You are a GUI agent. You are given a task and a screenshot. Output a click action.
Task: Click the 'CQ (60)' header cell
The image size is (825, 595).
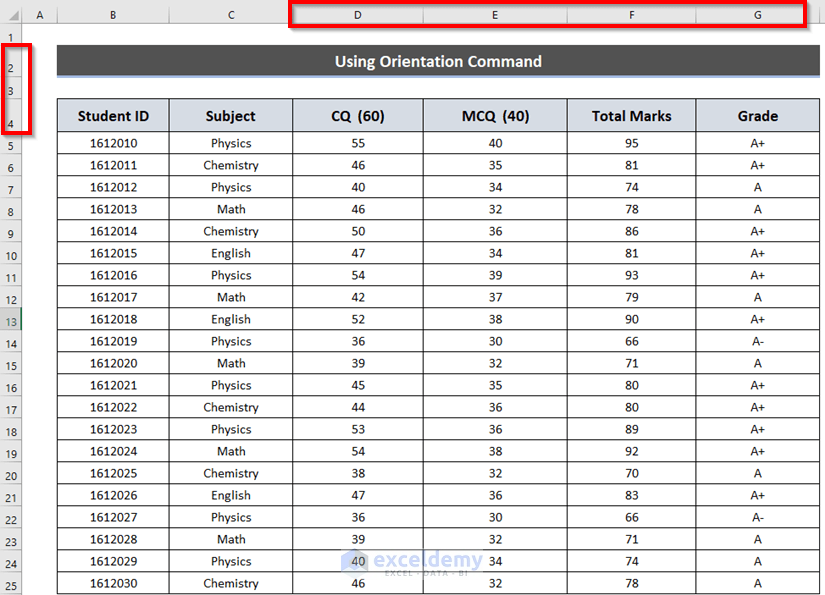[x=358, y=116]
